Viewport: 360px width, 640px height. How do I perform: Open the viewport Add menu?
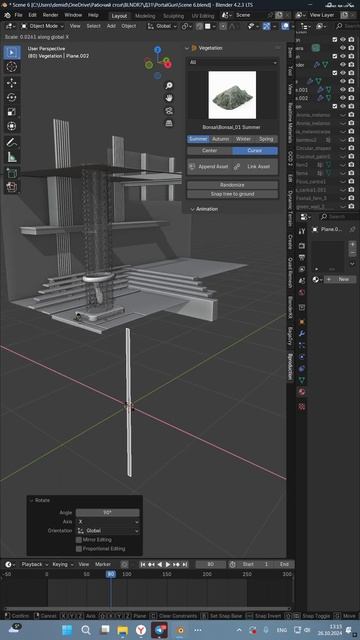pyautogui.click(x=111, y=26)
